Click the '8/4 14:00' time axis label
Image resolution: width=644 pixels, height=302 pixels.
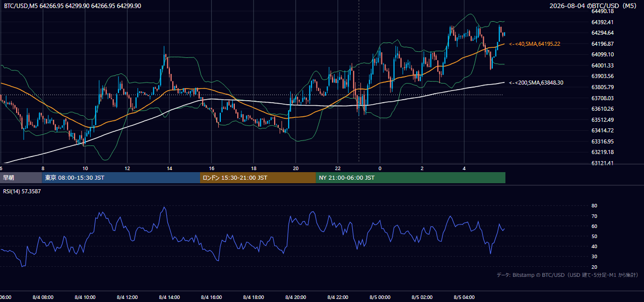pos(169,297)
